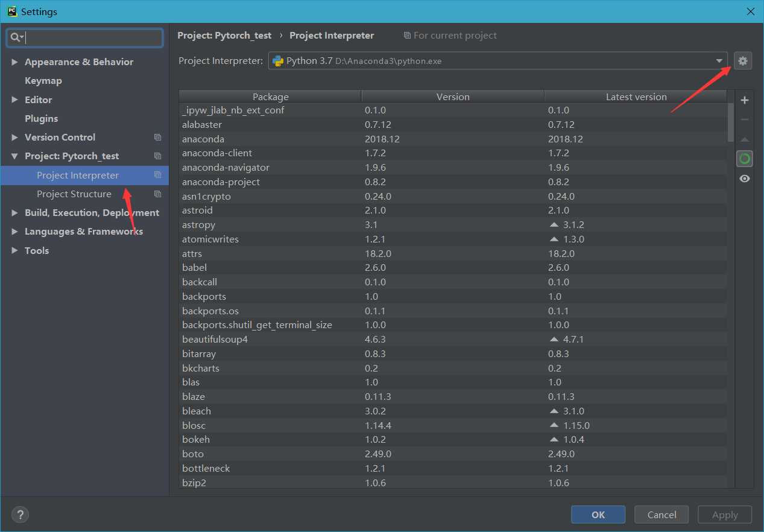Click the help question mark icon
764x532 pixels.
tap(20, 515)
